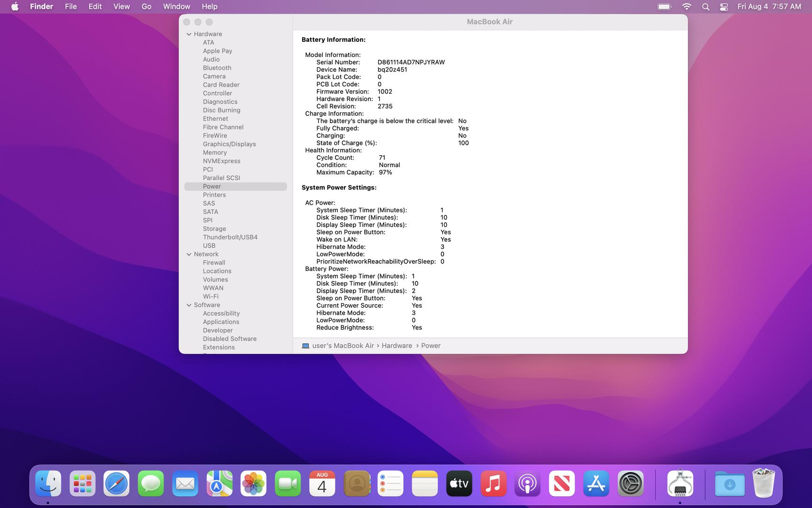Select Bluetooth in the sidebar

(x=217, y=68)
